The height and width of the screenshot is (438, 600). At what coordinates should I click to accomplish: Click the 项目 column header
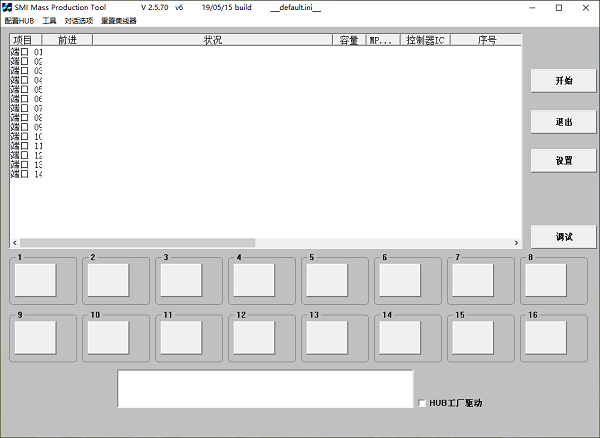pos(26,40)
